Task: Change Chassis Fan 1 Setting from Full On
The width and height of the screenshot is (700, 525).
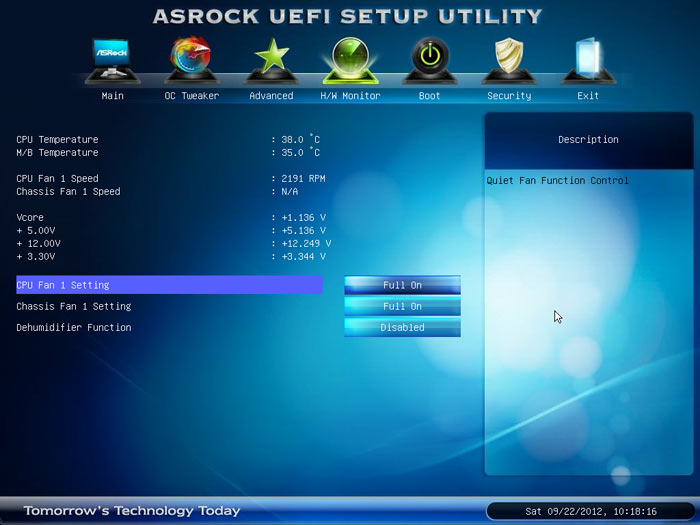Action: [402, 306]
